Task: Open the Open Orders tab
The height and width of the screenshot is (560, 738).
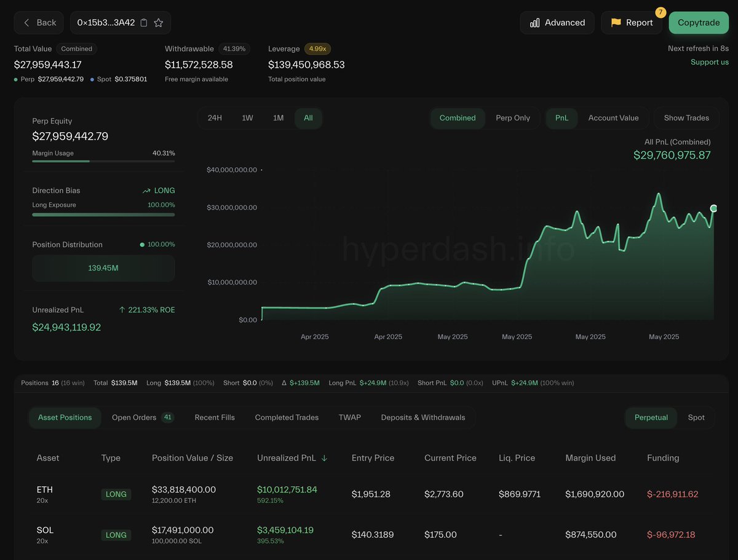Action: coord(143,417)
